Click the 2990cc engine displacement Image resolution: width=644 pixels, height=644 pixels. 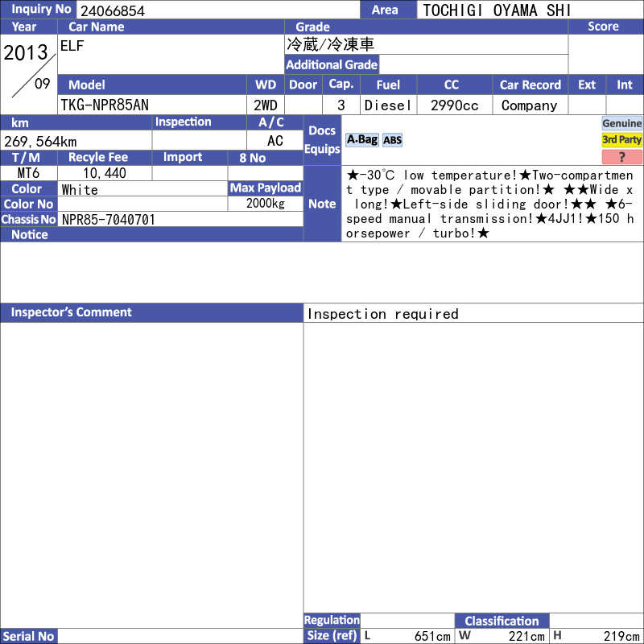[454, 105]
